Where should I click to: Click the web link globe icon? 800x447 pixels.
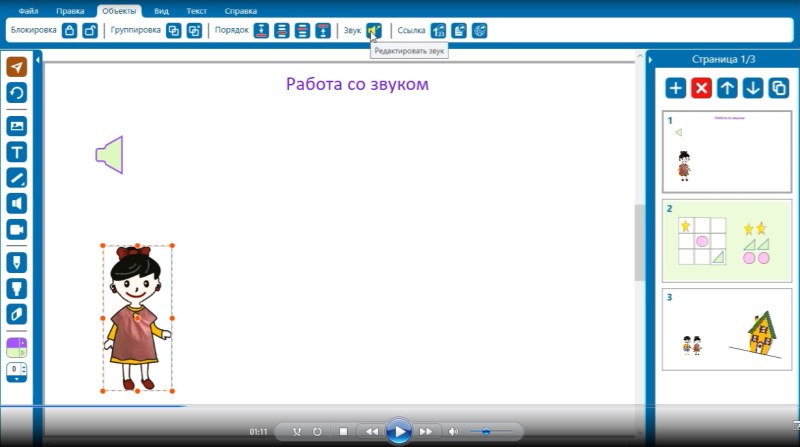[480, 31]
